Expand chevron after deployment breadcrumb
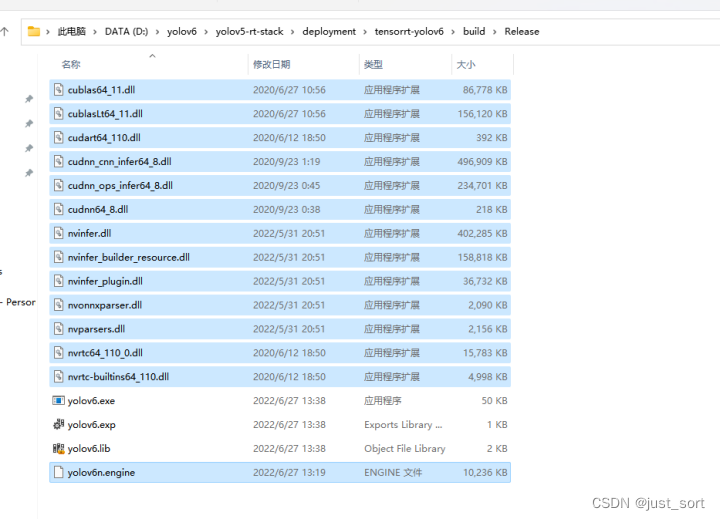Image resolution: width=720 pixels, height=520 pixels. (365, 32)
